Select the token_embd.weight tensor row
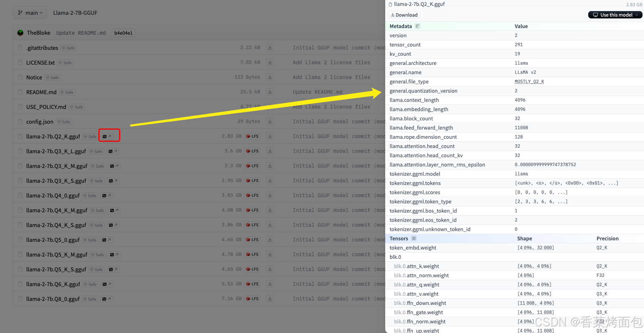The image size is (644, 333). coord(515,248)
